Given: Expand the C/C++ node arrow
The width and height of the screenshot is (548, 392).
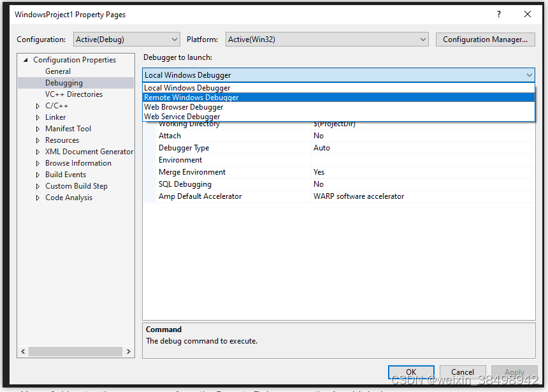Looking at the screenshot, I should pyautogui.click(x=38, y=106).
